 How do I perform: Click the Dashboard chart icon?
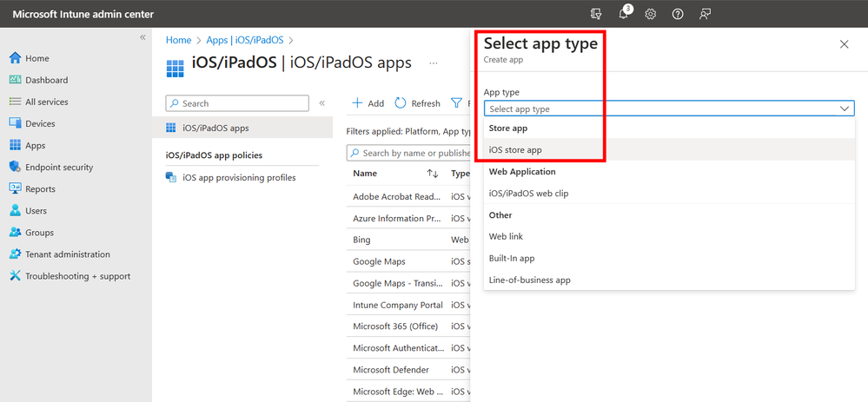(x=15, y=80)
